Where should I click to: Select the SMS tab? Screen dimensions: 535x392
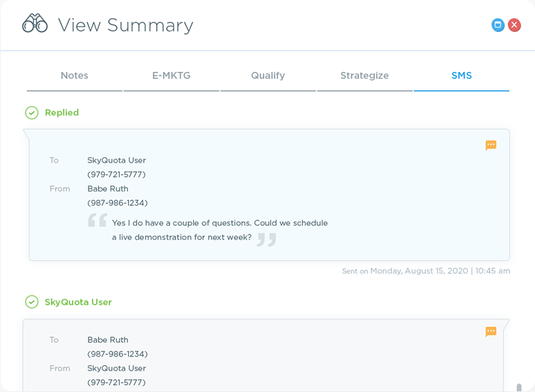coord(461,76)
